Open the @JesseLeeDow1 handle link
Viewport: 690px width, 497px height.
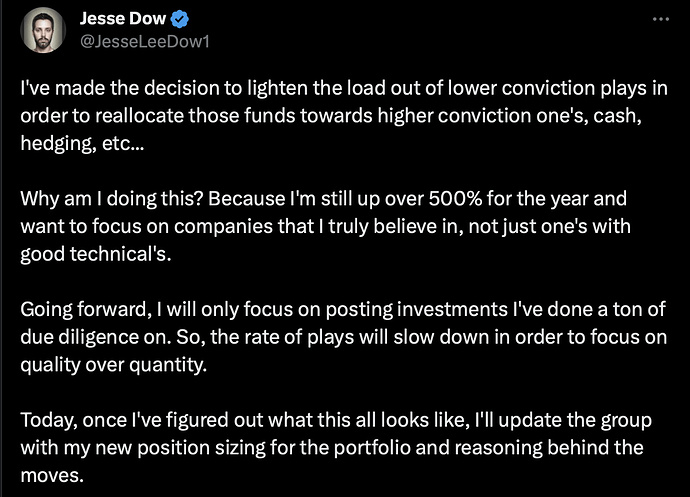pos(145,42)
